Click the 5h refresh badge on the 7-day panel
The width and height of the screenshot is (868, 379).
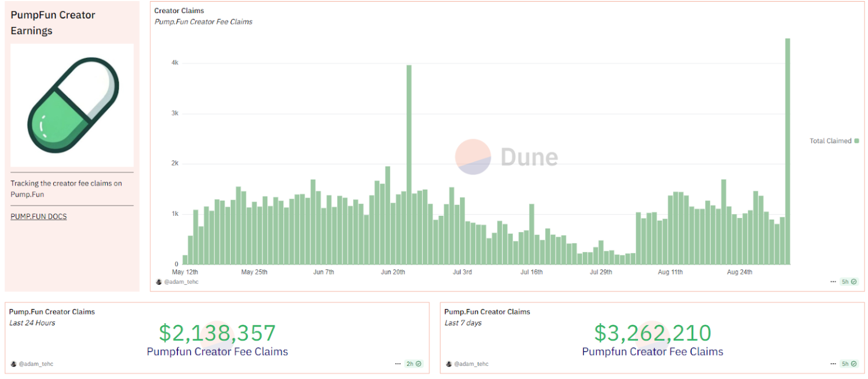point(849,364)
